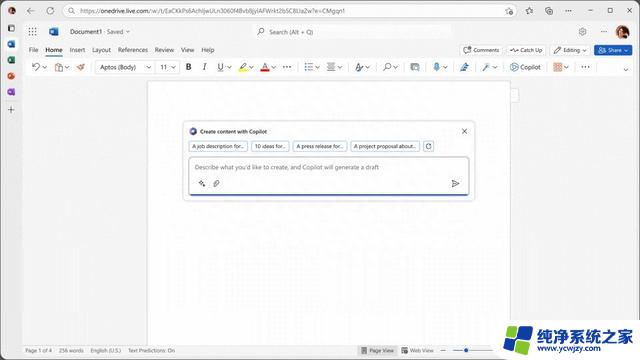Open the Copilot ribbon button
The height and width of the screenshot is (360, 640).
525,67
